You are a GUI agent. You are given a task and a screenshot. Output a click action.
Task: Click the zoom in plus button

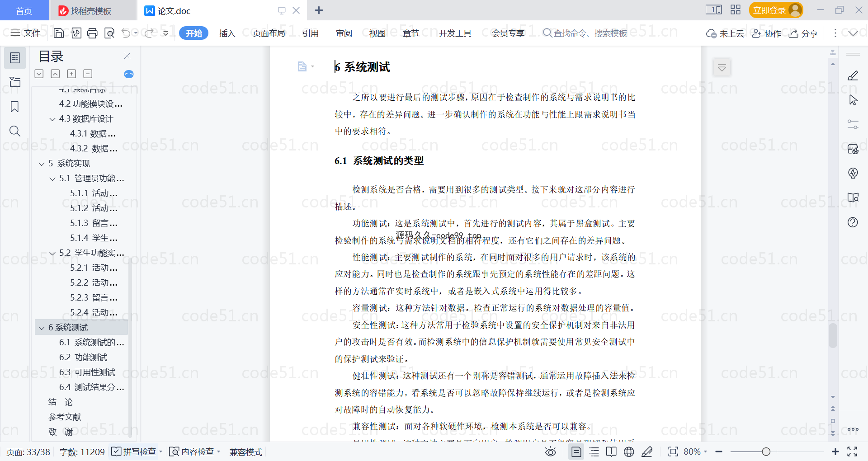pos(835,452)
